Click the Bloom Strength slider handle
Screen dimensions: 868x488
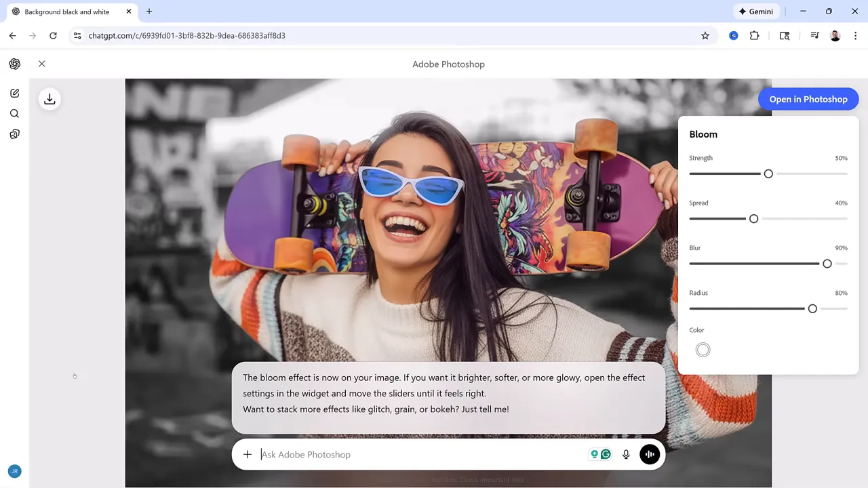pos(768,174)
